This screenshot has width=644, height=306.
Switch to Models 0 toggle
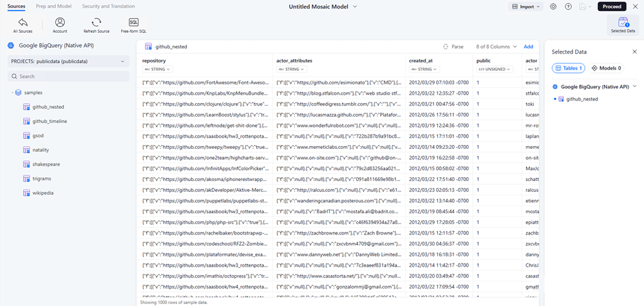[x=606, y=68]
